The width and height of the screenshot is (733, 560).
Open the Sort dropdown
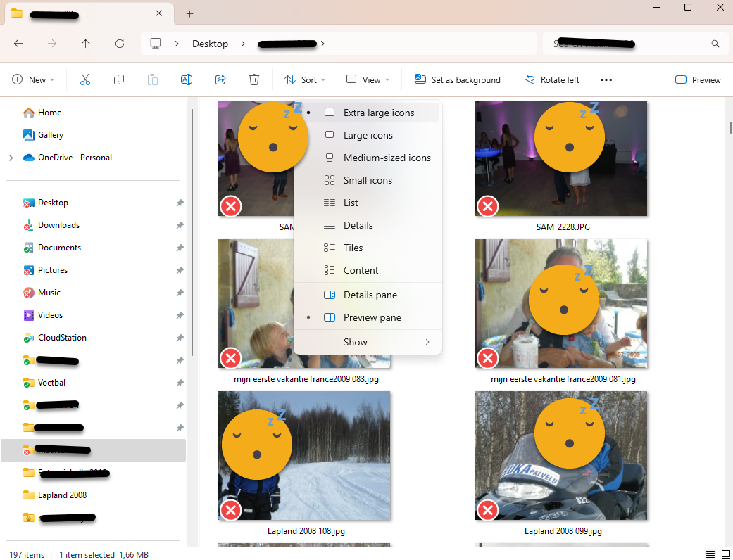coord(304,79)
